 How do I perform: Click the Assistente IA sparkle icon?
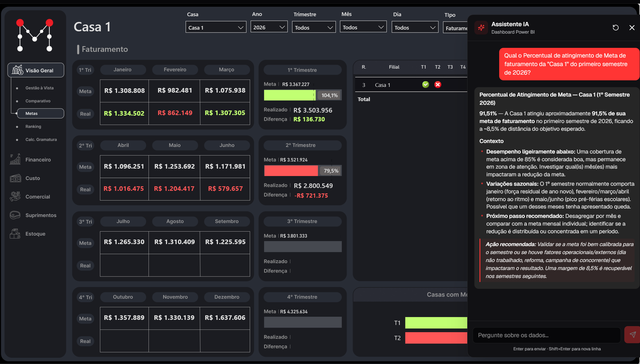pyautogui.click(x=481, y=28)
